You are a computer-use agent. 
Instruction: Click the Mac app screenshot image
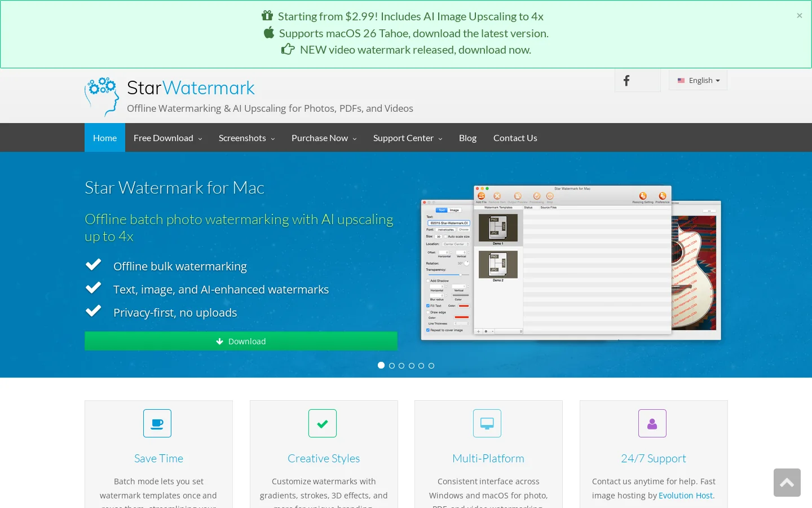coord(571,263)
